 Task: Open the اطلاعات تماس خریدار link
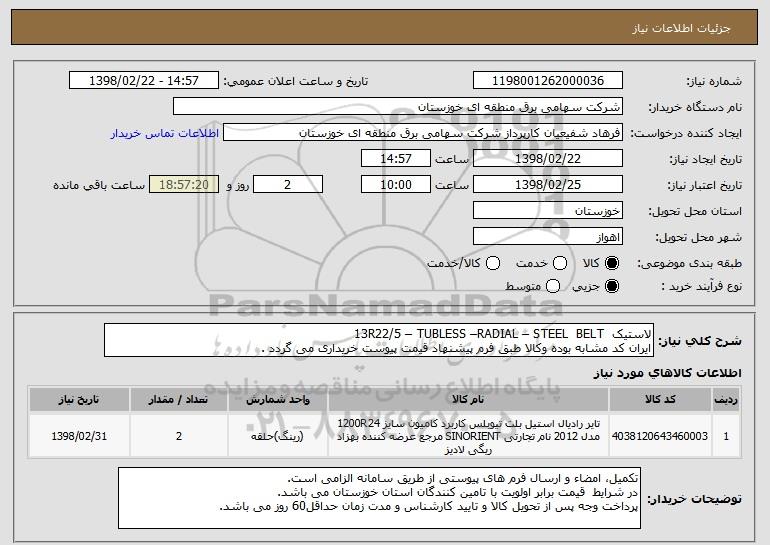click(165, 134)
